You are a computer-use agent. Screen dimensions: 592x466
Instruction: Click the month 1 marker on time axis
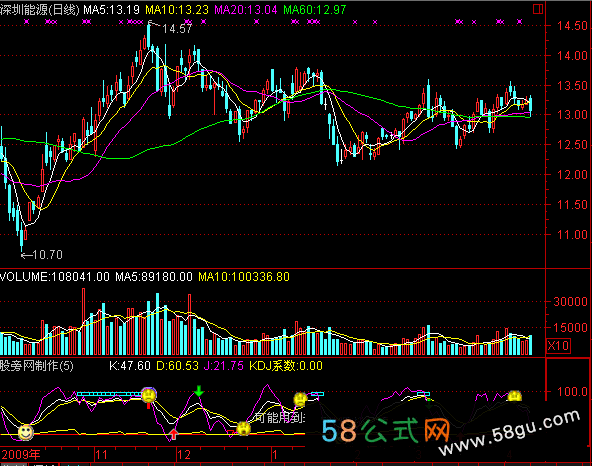[275, 455]
